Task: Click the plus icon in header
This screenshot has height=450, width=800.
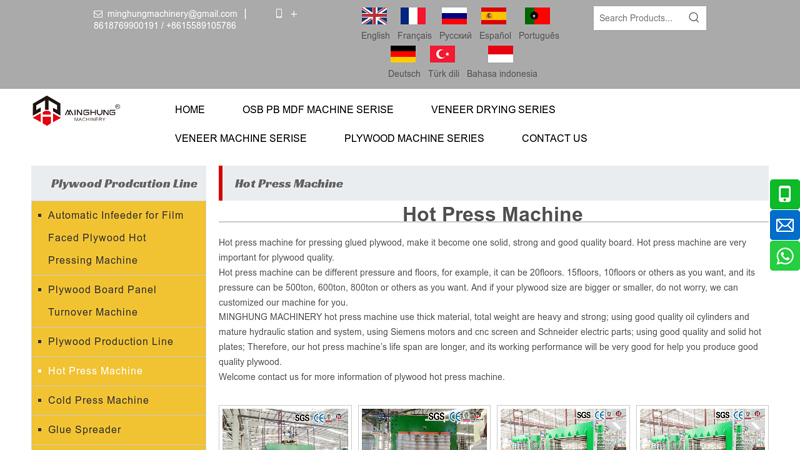Action: click(294, 14)
